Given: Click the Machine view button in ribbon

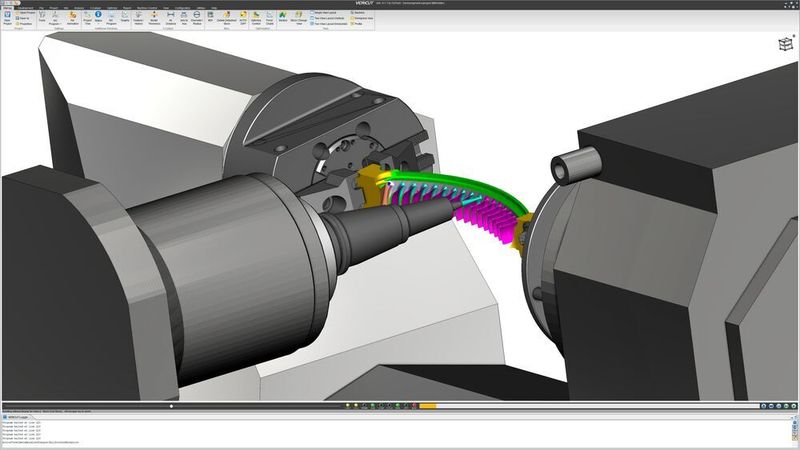Looking at the screenshot, I should [359, 12].
